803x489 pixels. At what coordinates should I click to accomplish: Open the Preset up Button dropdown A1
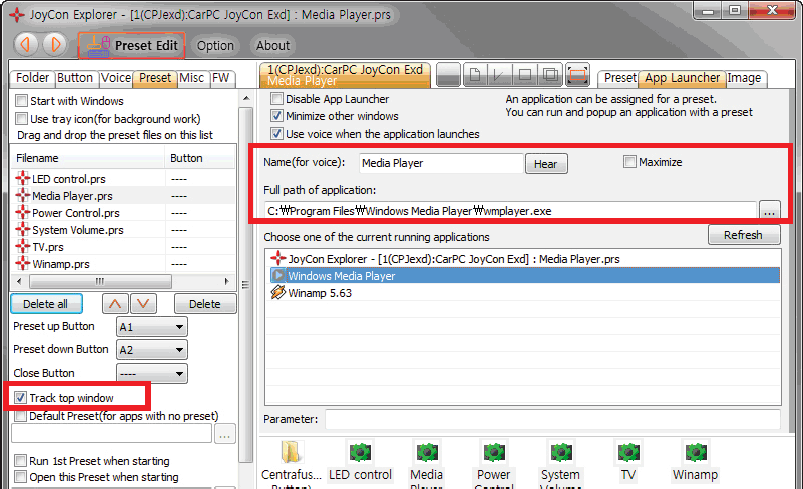point(152,327)
